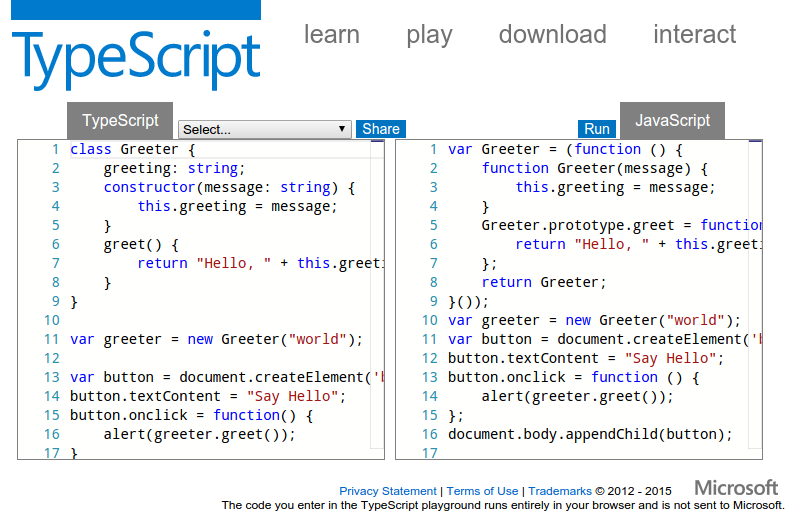Image resolution: width=793 pixels, height=525 pixels.
Task: Open the interact menu item
Action: click(694, 34)
